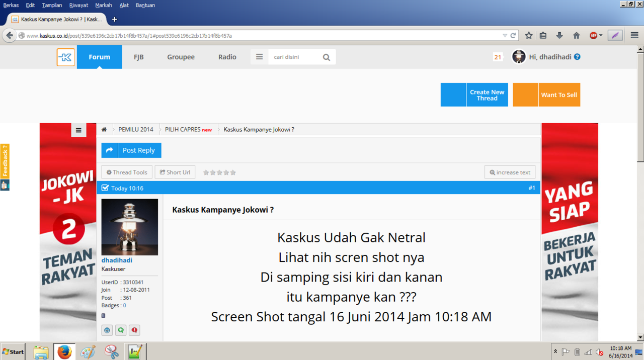644x360 pixels.
Task: Click the search magnifier icon
Action: pos(327,57)
